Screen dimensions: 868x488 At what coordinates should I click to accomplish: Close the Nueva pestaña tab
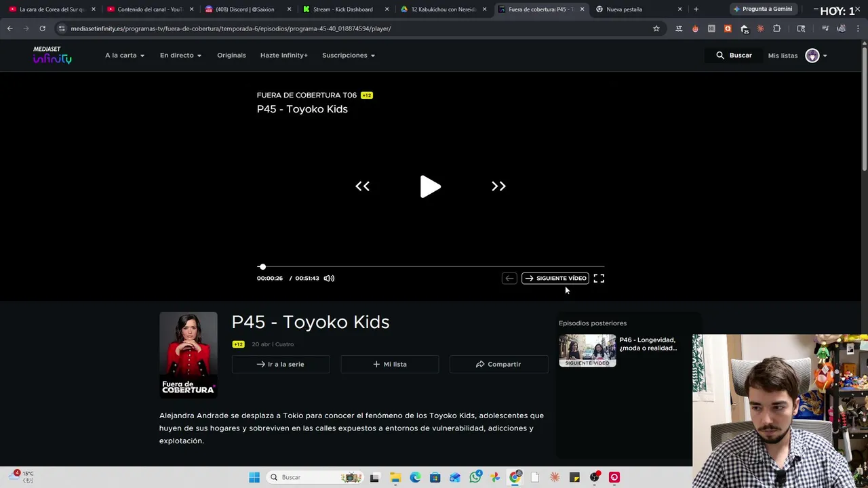click(679, 9)
